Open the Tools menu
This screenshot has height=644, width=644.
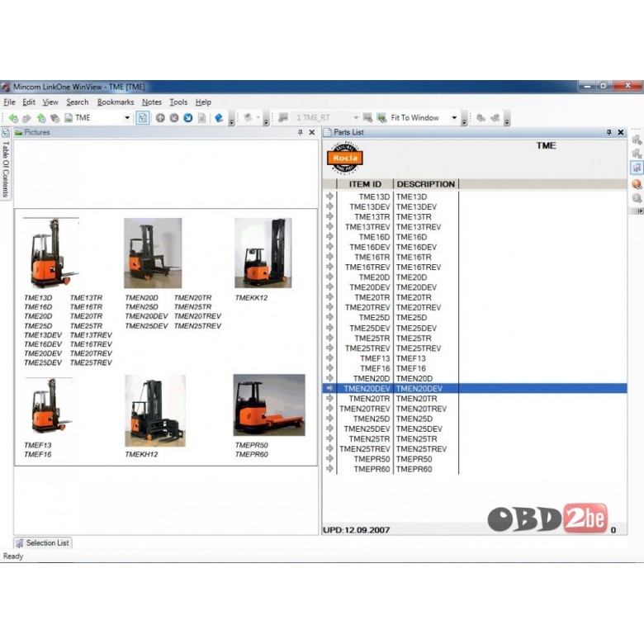178,102
